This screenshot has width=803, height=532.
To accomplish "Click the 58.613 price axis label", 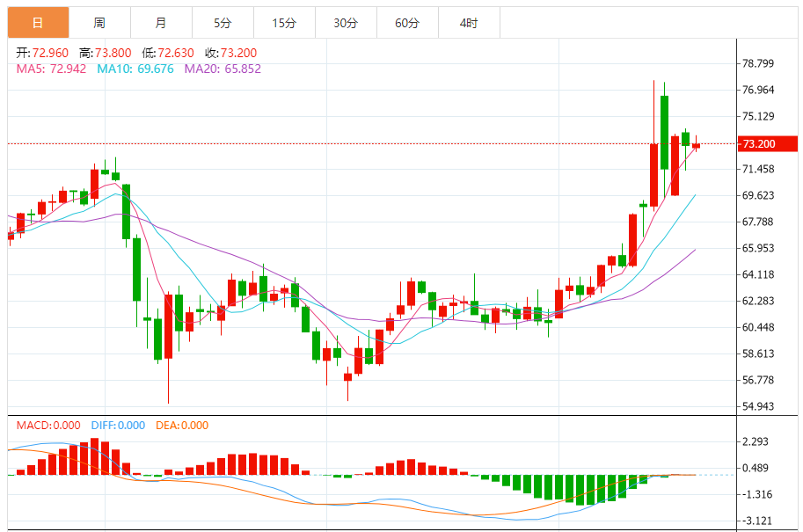I will (758, 353).
